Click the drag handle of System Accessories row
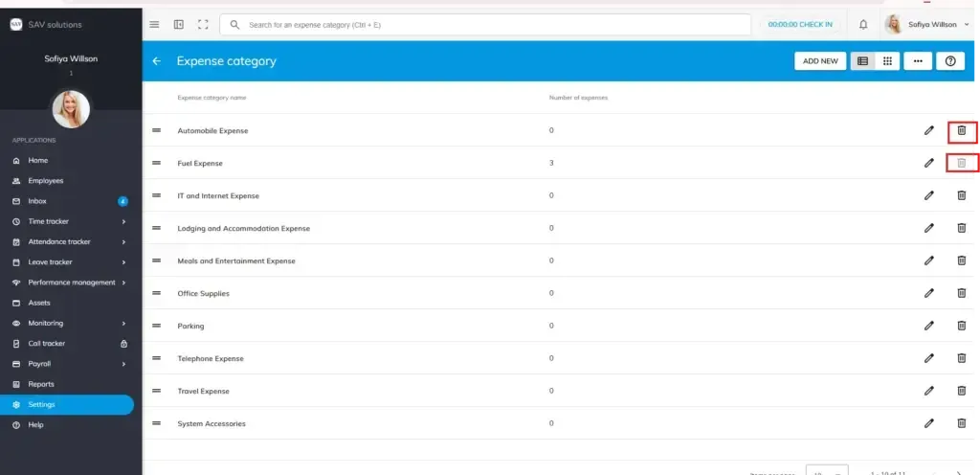 (157, 423)
